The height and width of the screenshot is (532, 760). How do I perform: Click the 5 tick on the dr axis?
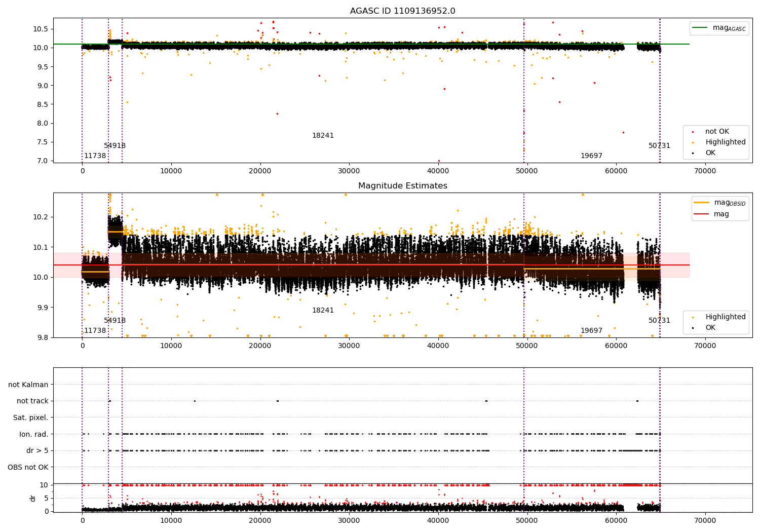pyautogui.click(x=47, y=498)
